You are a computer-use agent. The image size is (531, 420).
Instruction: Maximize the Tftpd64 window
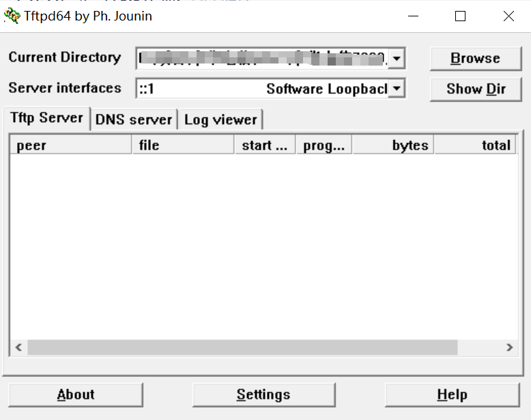coord(460,16)
